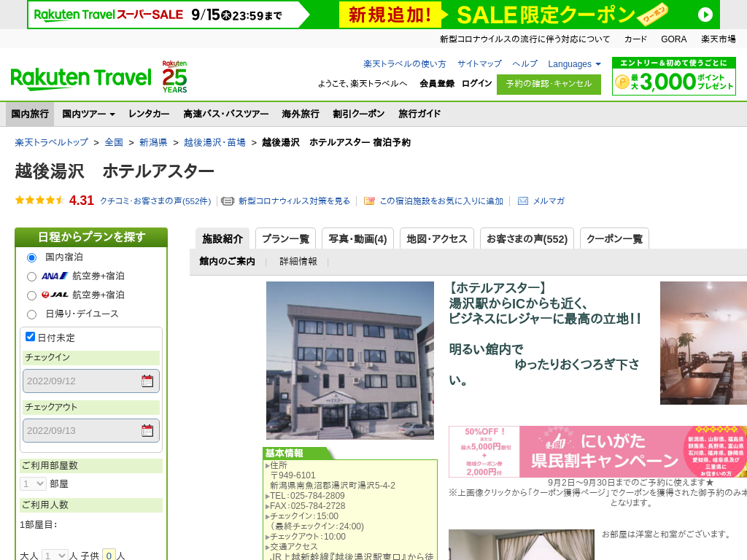Click the star rating icons
The height and width of the screenshot is (560, 747).
tap(40, 201)
